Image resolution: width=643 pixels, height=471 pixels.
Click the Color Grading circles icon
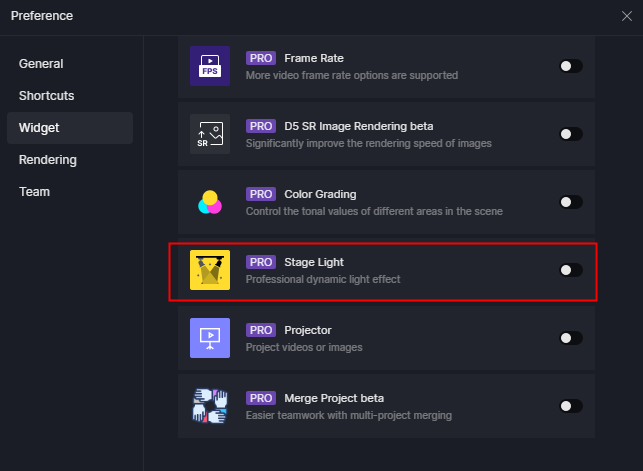click(210, 202)
